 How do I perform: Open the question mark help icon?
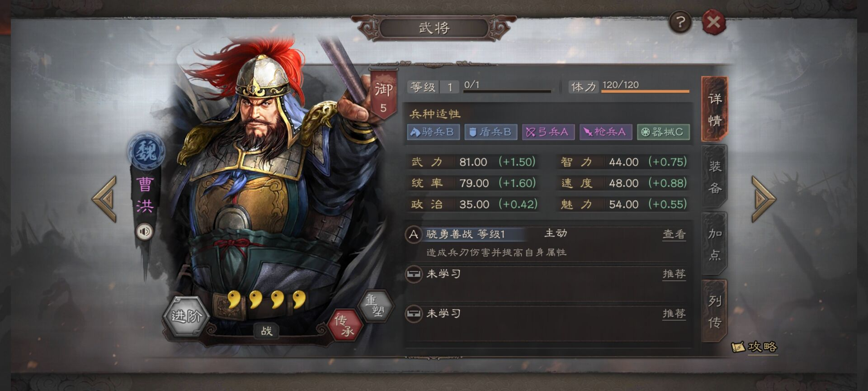tap(680, 22)
